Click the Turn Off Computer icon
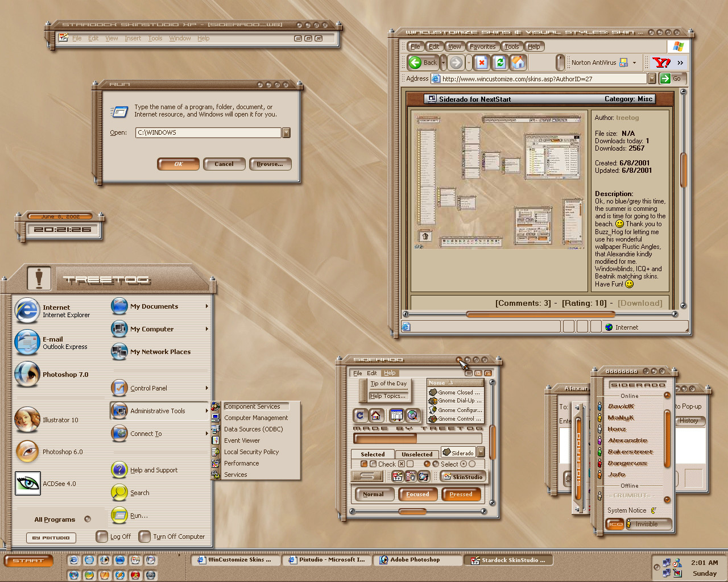This screenshot has width=728, height=582. tap(145, 536)
